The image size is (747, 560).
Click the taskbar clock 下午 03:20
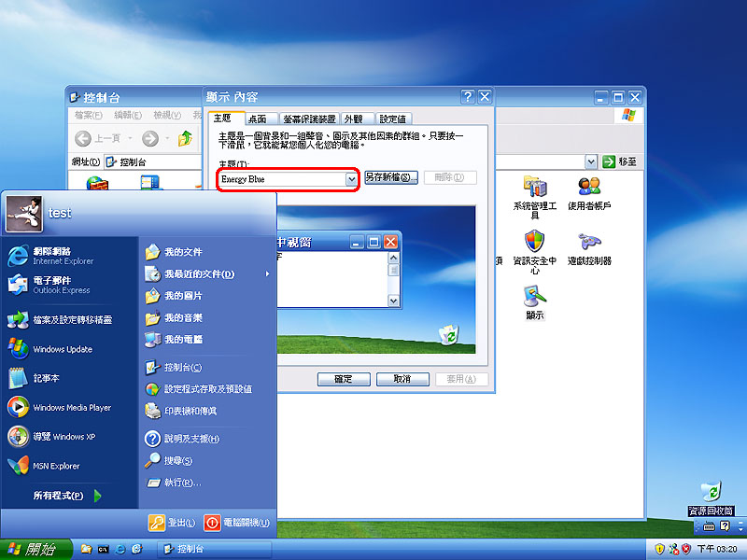tap(717, 549)
